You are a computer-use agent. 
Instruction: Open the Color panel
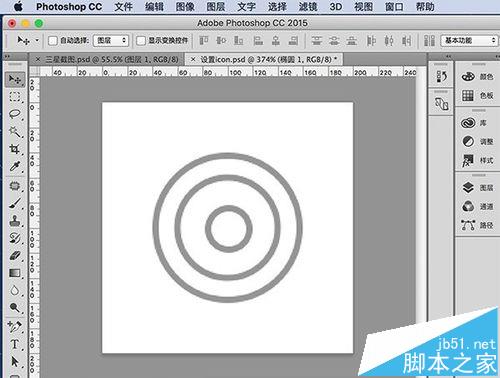click(x=477, y=77)
